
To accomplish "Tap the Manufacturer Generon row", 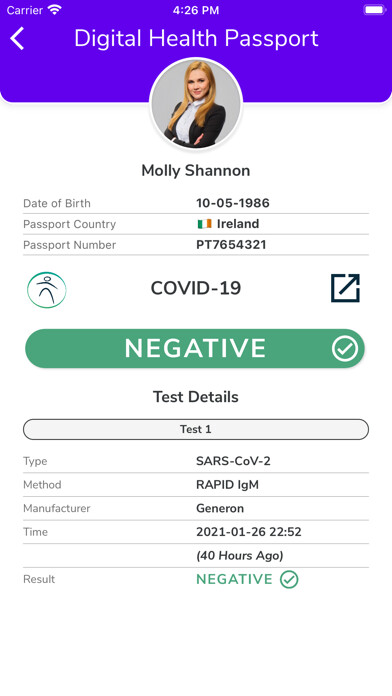I will 196,508.
